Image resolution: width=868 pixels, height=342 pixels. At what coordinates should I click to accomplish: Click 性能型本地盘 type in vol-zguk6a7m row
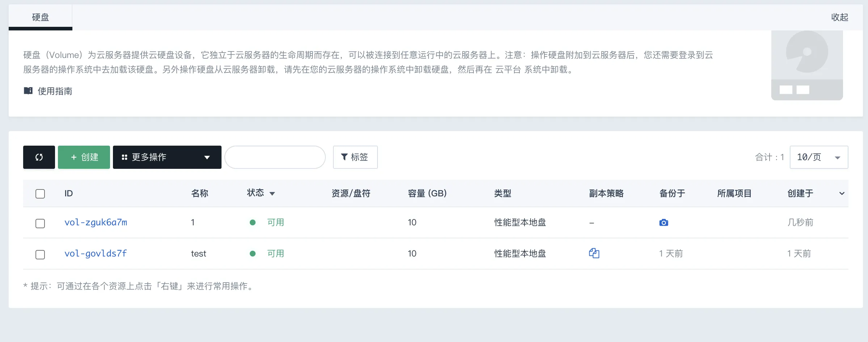[x=520, y=222]
